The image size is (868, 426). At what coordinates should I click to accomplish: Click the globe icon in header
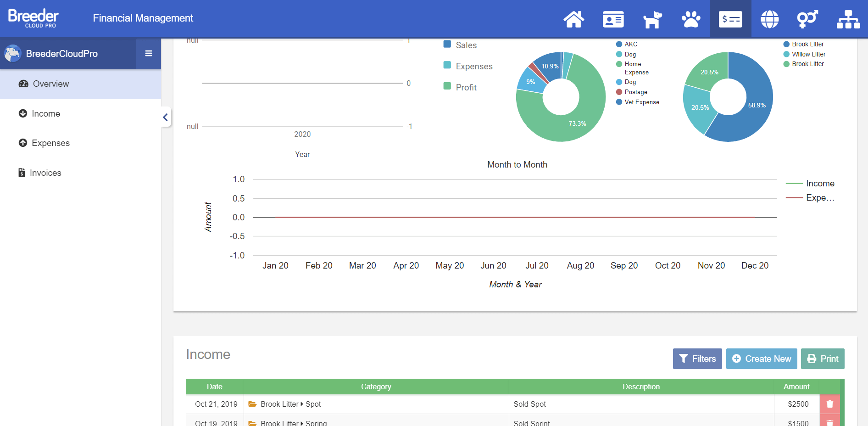[x=769, y=19]
